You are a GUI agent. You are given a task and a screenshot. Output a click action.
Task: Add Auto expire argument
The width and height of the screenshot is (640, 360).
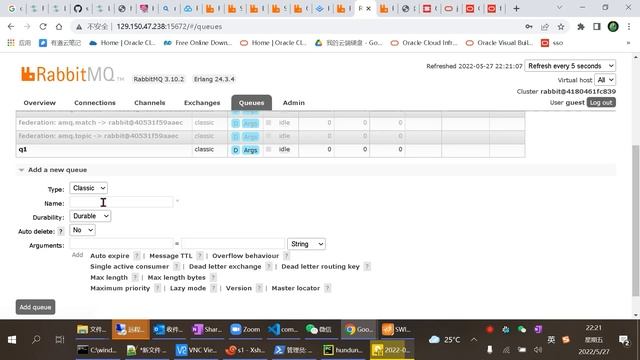click(x=109, y=256)
